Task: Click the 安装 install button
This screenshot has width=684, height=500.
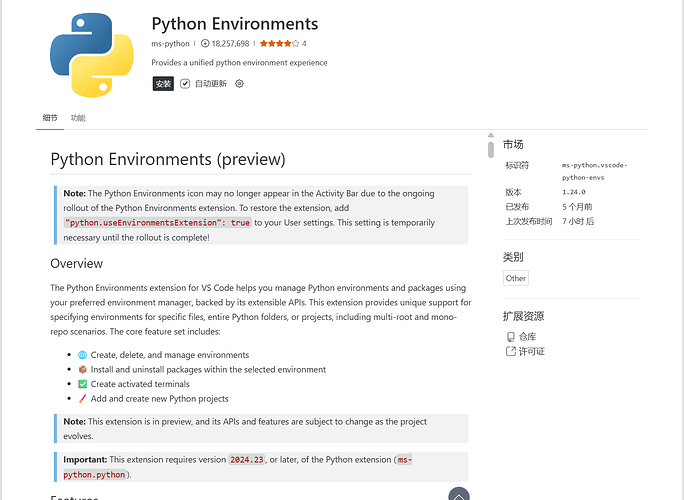Action: pyautogui.click(x=163, y=83)
